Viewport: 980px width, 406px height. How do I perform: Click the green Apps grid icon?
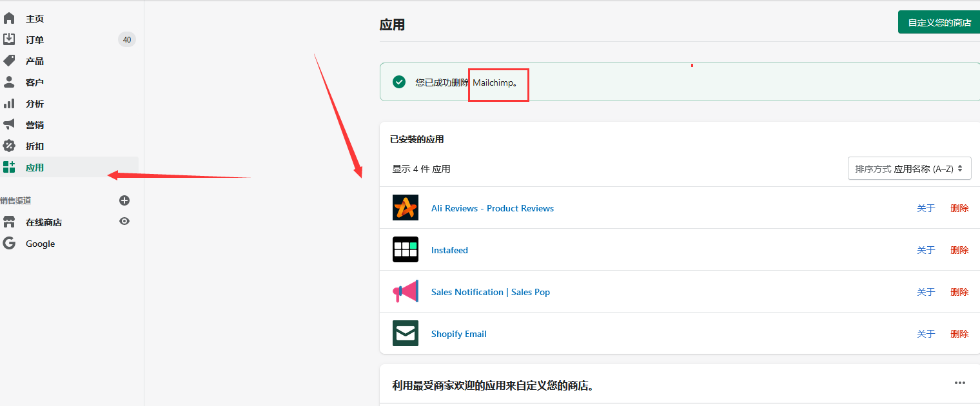point(9,168)
